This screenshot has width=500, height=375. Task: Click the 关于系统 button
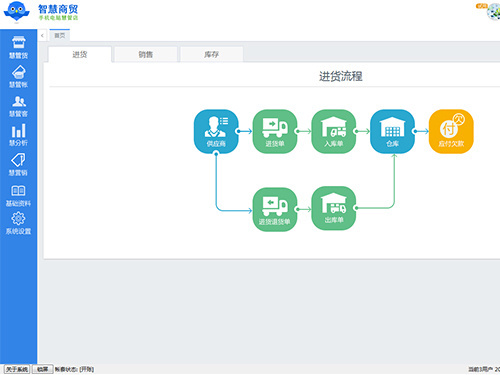17,369
